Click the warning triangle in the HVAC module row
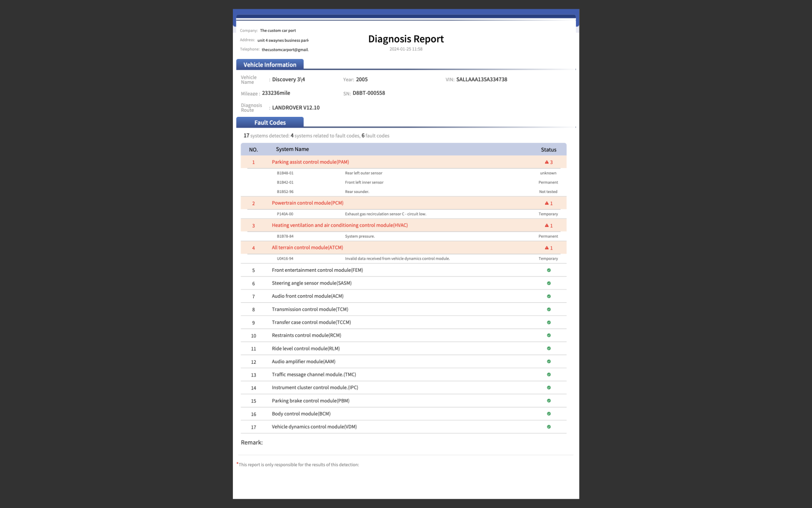Image resolution: width=812 pixels, height=508 pixels. pyautogui.click(x=547, y=226)
